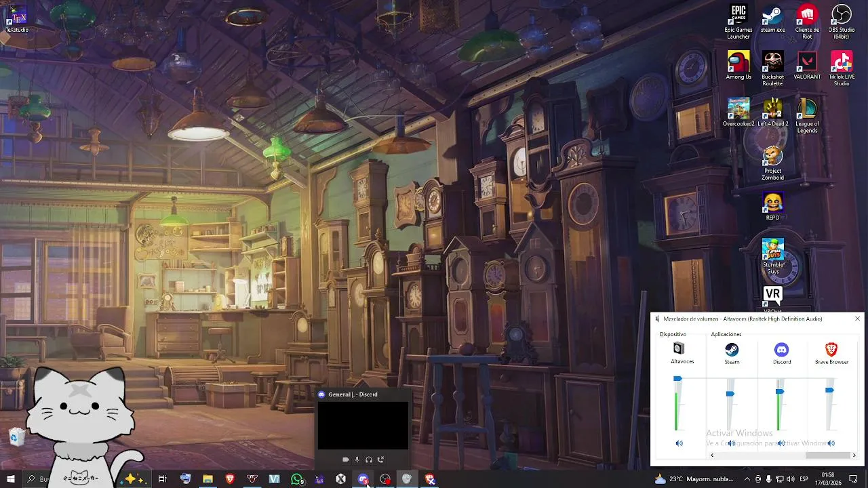Select the Recycle Bin desktop icon
This screenshot has height=488, width=868.
16,437
